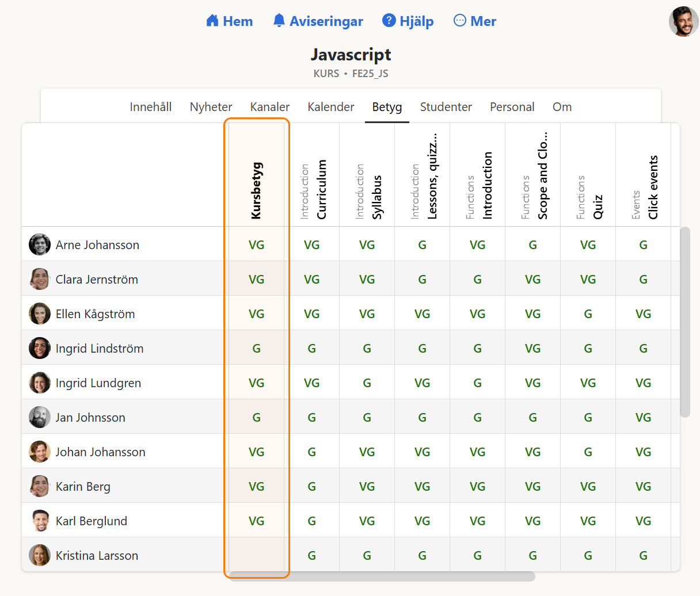Click the Curriculum column header

point(321,190)
